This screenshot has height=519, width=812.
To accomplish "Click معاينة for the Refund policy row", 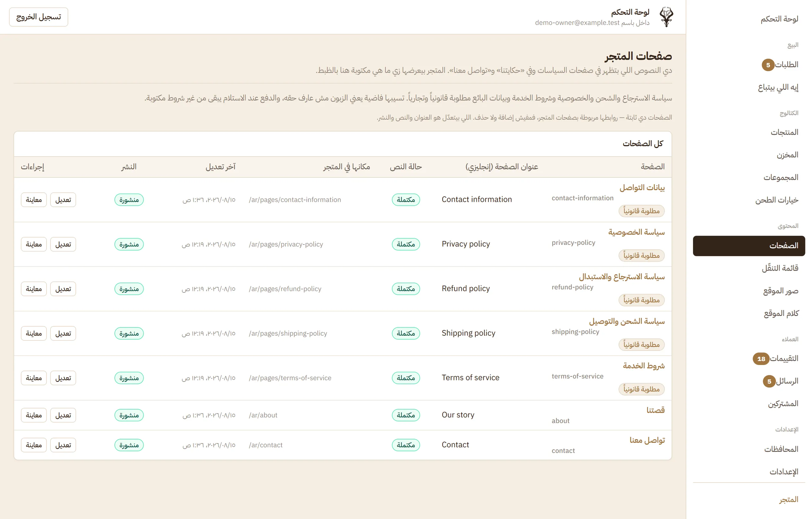I will click(x=34, y=289).
